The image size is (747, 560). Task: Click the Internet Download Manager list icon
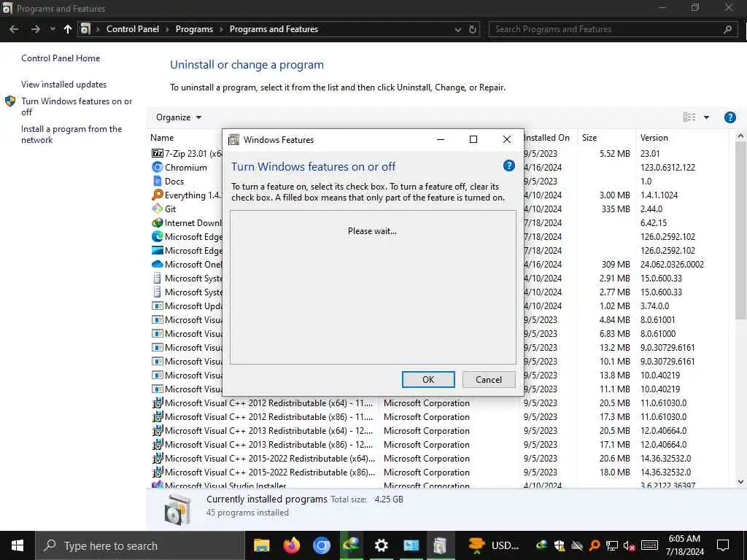point(158,222)
